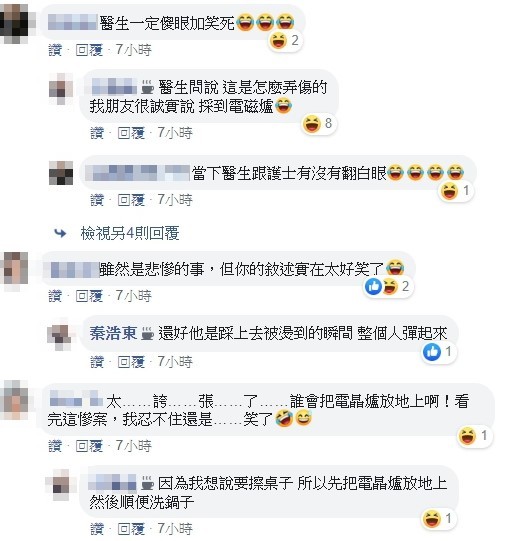The image size is (505, 541).
Task: Click laughing reaction on '醫生一定傻眼' comment
Action: coord(284,41)
